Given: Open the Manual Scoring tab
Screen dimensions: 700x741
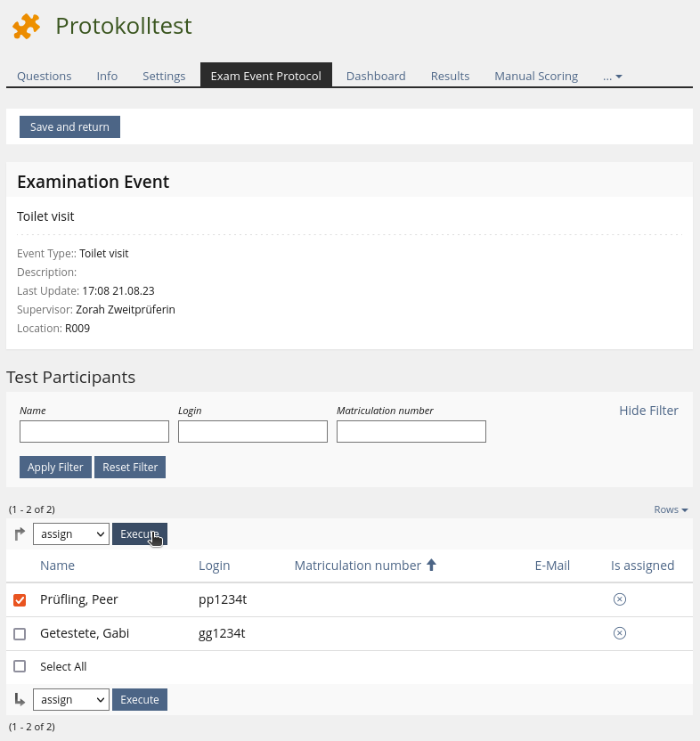Looking at the screenshot, I should coord(536,77).
